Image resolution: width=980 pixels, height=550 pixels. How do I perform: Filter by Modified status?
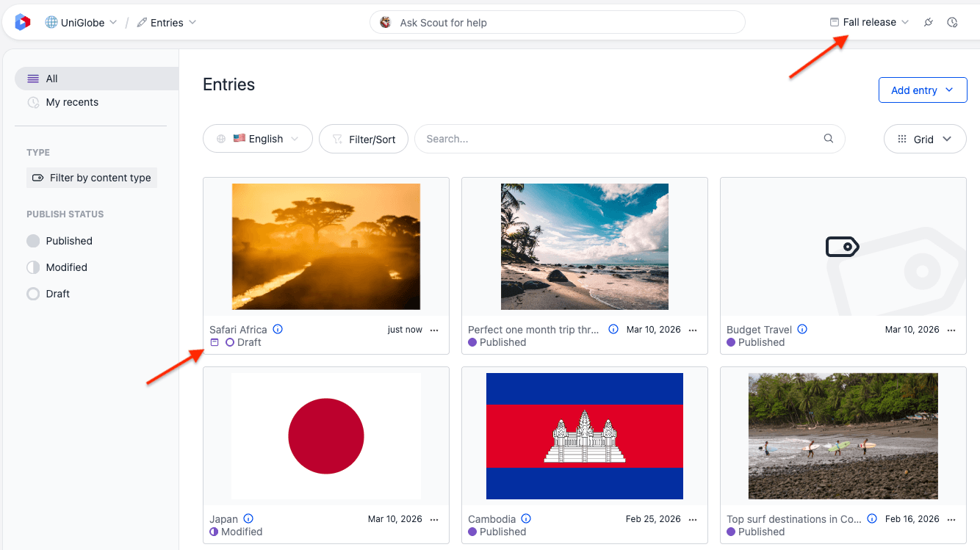57,267
